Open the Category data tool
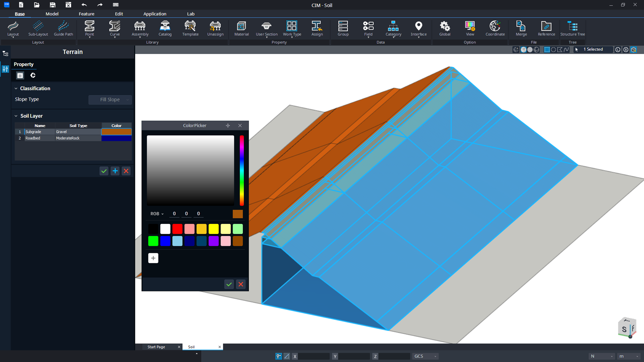The width and height of the screenshot is (644, 362). click(x=393, y=29)
